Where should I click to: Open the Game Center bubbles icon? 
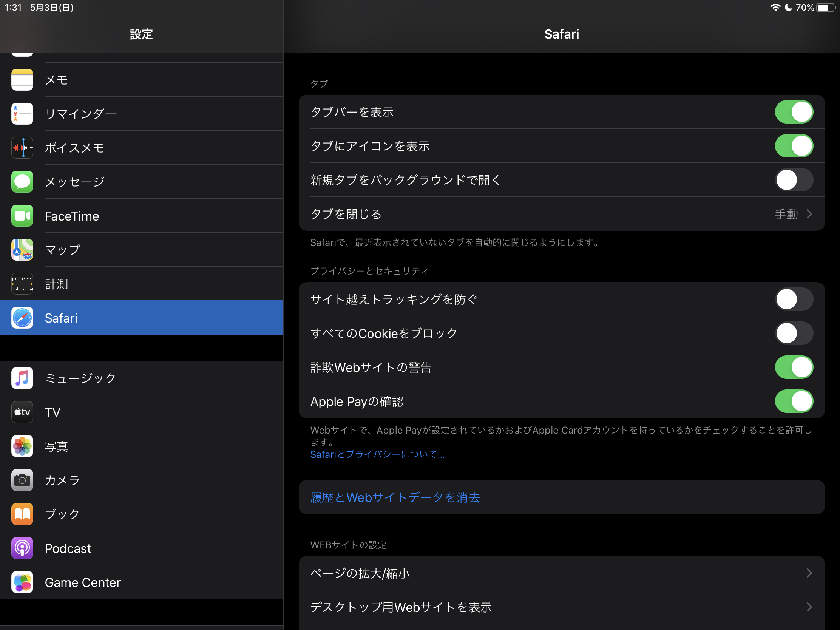[22, 582]
